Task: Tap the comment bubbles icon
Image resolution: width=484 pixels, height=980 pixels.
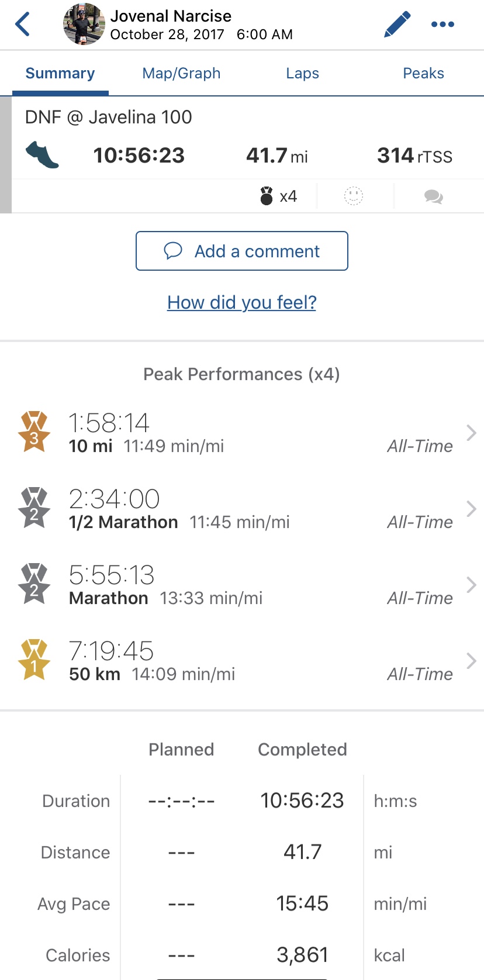Action: point(433,196)
